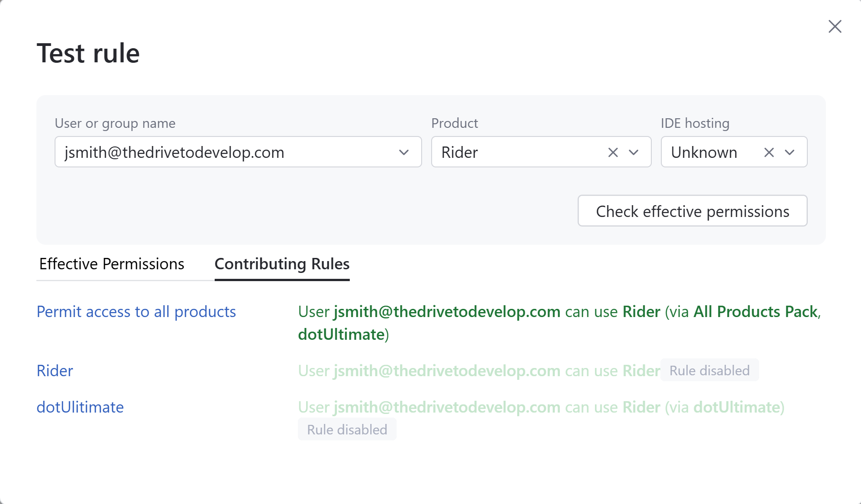Click the Rider text in Product field
The height and width of the screenshot is (504, 861).
[460, 152]
